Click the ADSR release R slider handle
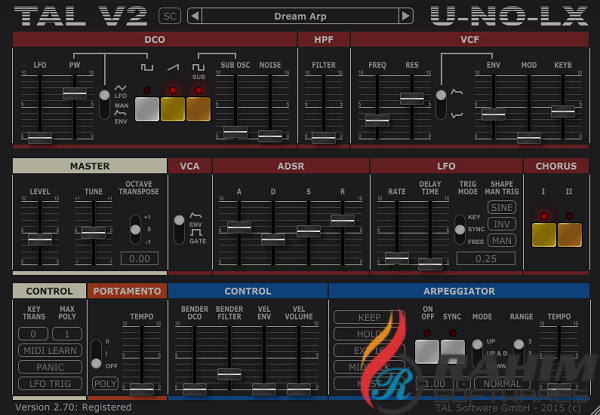Image resolution: width=600 pixels, height=415 pixels. coord(342,220)
